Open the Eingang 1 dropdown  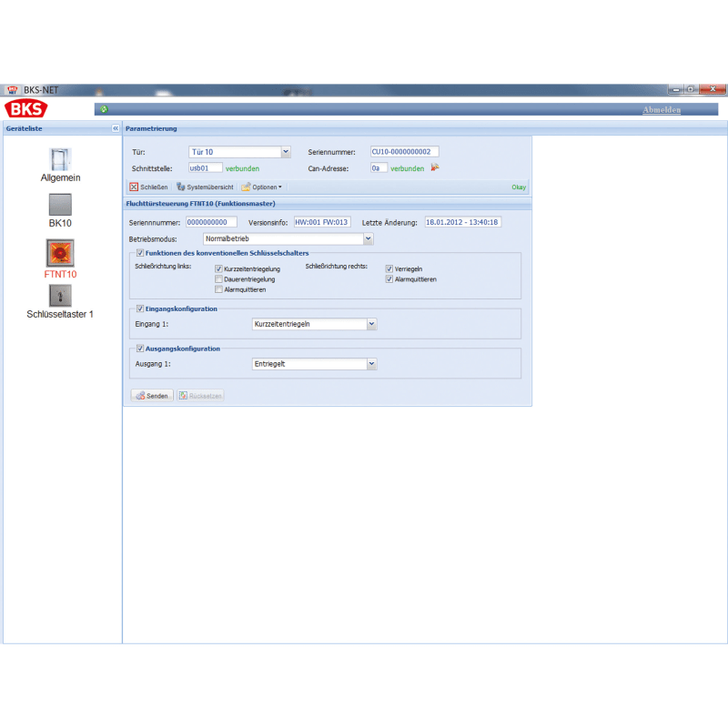click(371, 323)
